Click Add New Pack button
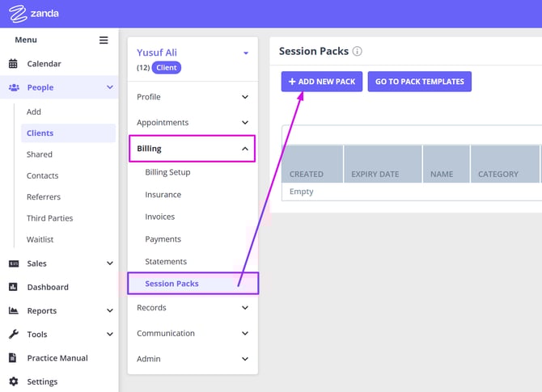The image size is (542, 392). pyautogui.click(x=322, y=82)
